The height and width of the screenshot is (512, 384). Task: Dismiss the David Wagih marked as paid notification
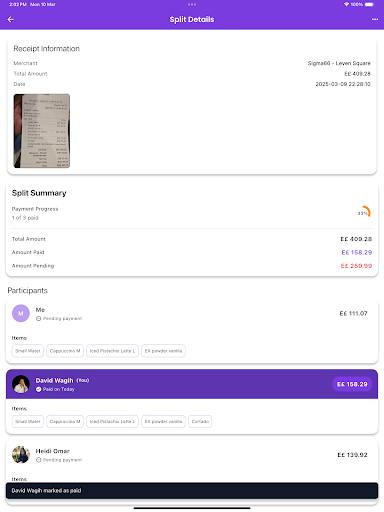point(192,491)
